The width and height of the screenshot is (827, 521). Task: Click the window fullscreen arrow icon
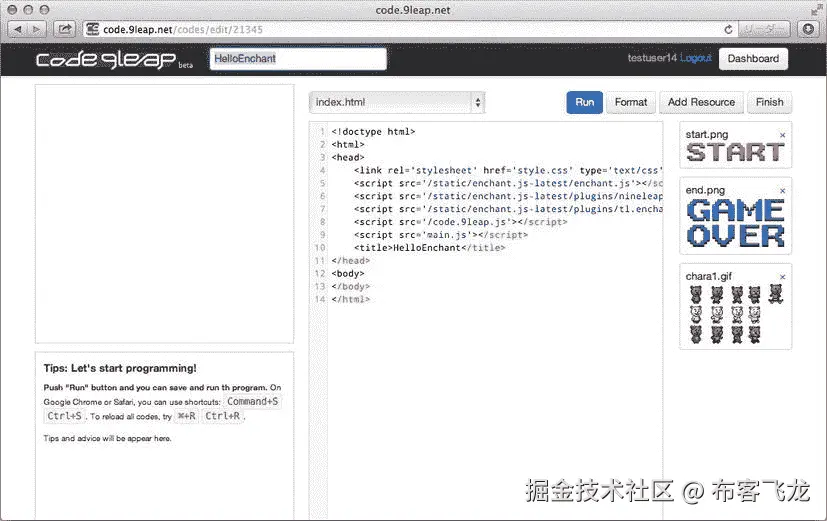click(x=815, y=10)
